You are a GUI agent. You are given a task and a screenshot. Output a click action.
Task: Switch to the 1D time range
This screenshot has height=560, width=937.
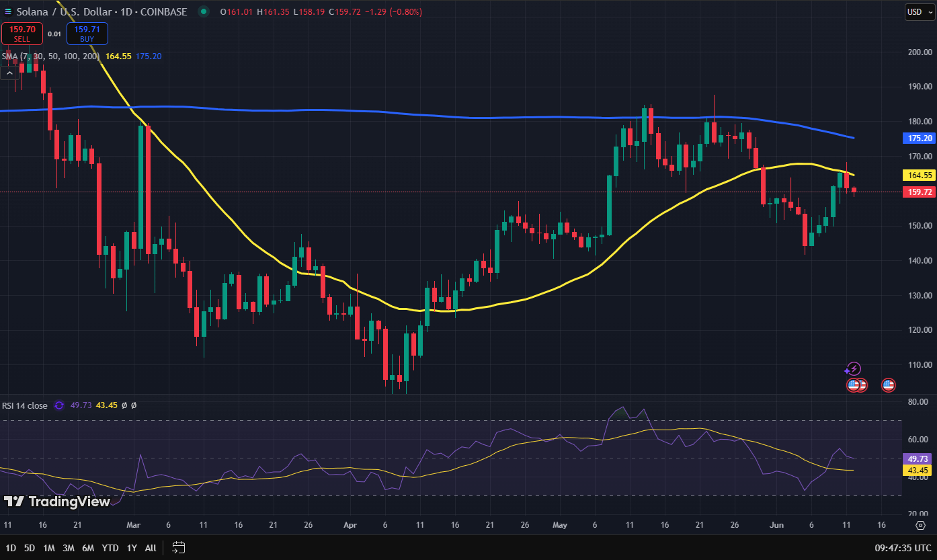[x=11, y=547]
